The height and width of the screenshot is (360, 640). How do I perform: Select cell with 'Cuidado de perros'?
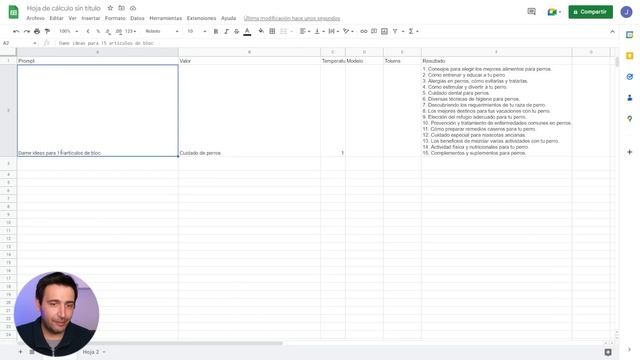pyautogui.click(x=249, y=111)
